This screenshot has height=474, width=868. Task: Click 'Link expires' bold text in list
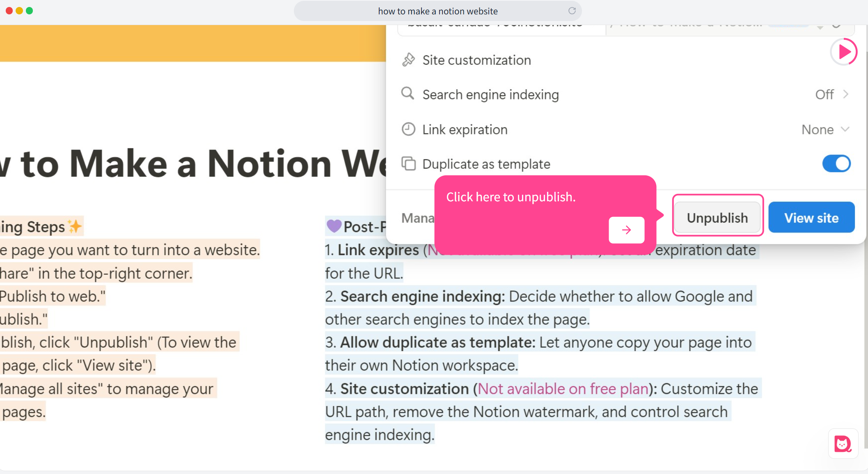tap(378, 250)
